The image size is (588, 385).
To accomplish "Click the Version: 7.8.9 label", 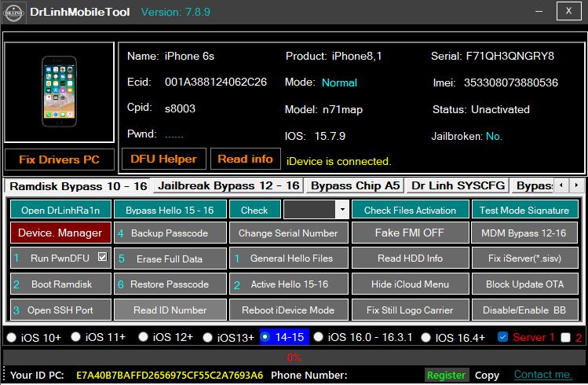I will (x=176, y=12).
